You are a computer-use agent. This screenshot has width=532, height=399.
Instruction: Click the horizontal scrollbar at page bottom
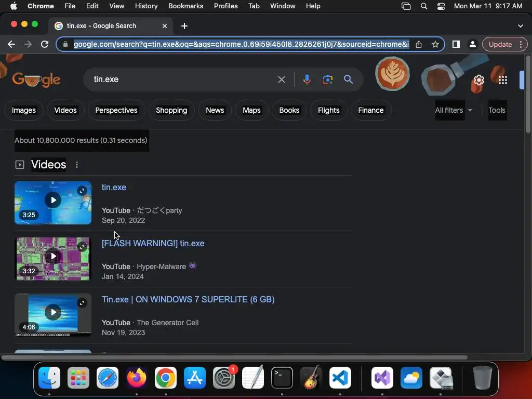pyautogui.click(x=234, y=357)
